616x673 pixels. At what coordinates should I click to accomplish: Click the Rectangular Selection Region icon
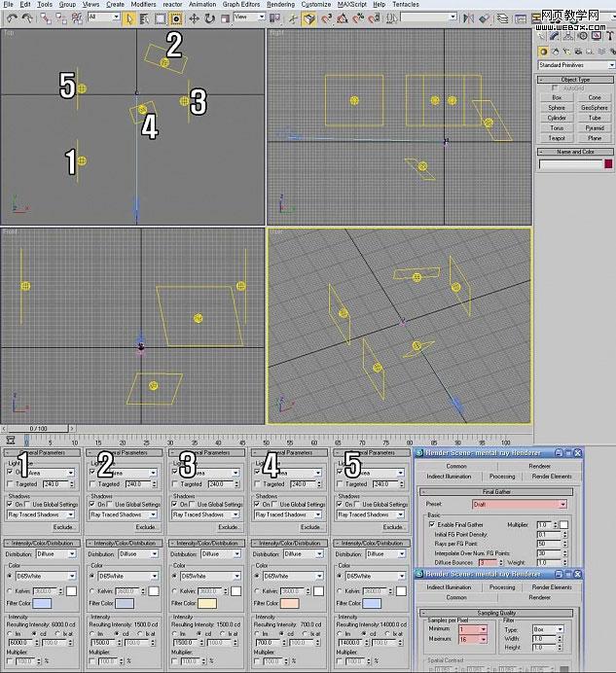160,18
